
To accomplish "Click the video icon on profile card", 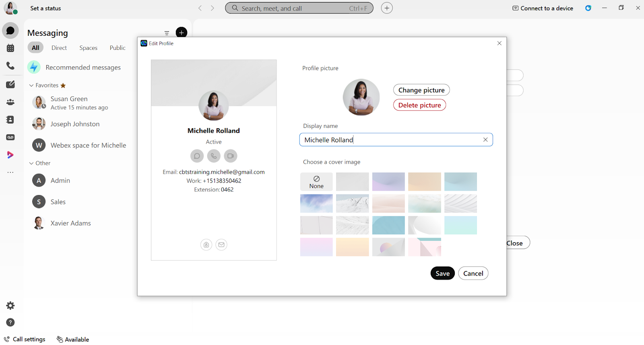I will click(x=231, y=156).
